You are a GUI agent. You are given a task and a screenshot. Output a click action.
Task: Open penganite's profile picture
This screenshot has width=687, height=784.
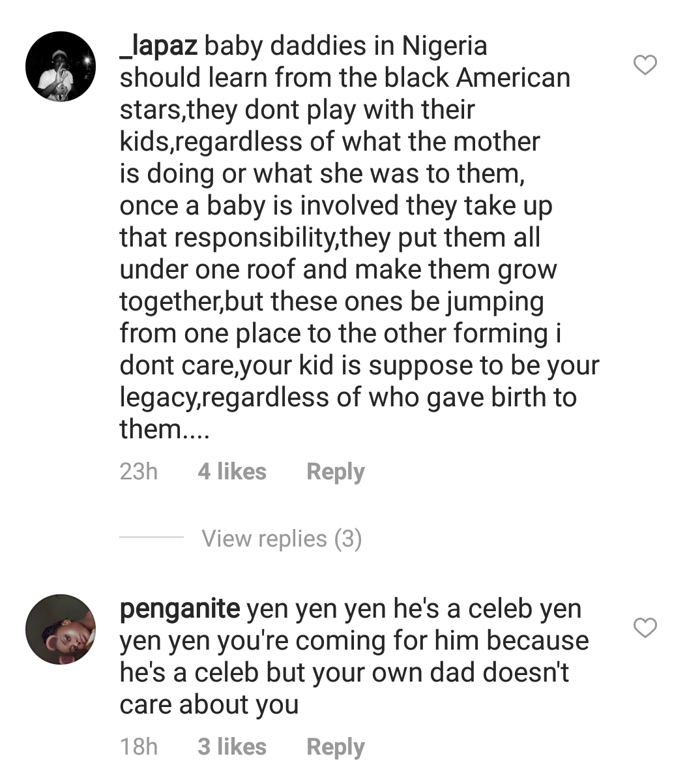click(61, 629)
